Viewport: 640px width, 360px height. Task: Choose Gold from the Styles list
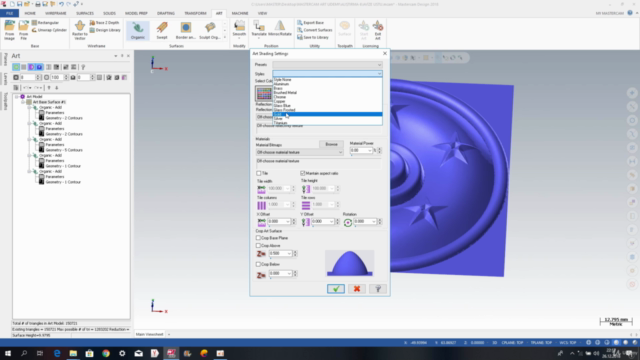pyautogui.click(x=327, y=114)
